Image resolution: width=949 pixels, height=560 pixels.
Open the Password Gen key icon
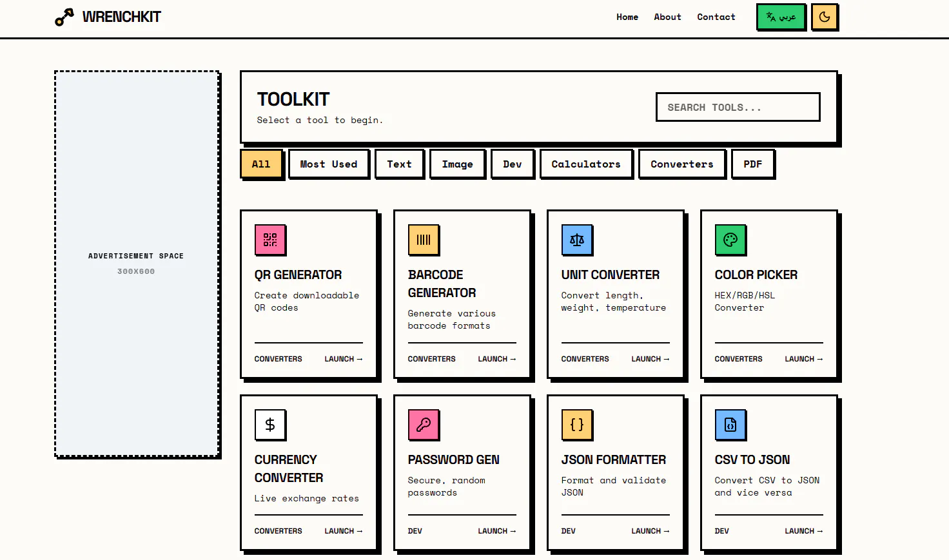pos(424,425)
